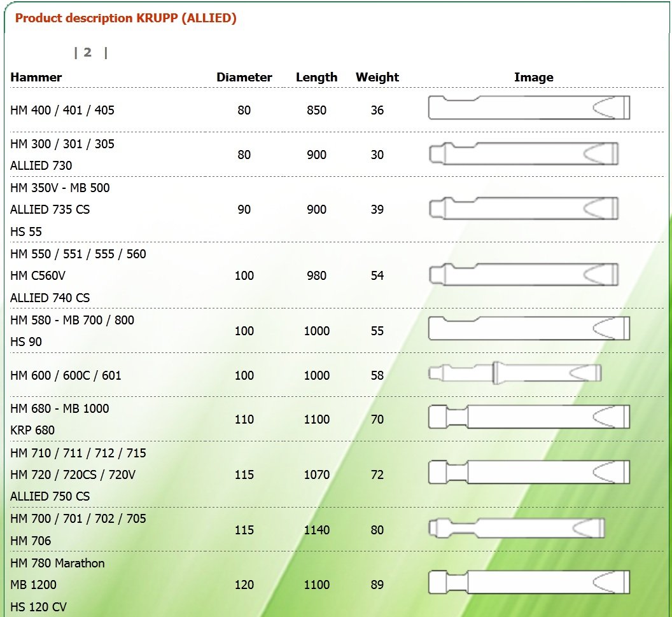Click the 'ALLIED 740 CS' text
The height and width of the screenshot is (617, 672).
[x=50, y=298]
